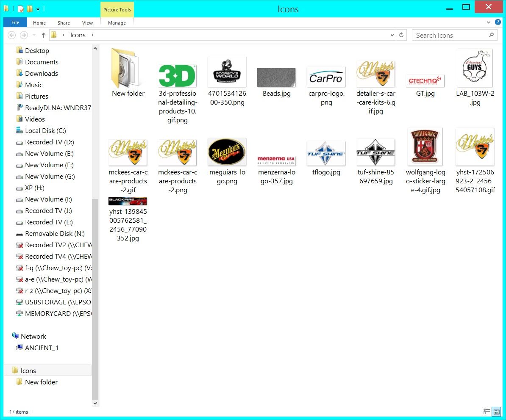Open Quick Access Toolbar customization dropdown
This screenshot has width=506, height=420.
tap(38, 9)
